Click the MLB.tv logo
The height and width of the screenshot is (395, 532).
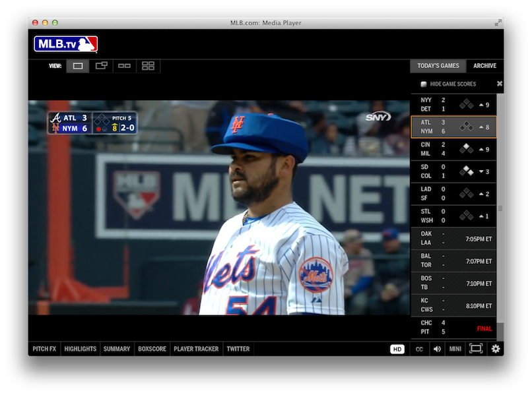(x=65, y=44)
